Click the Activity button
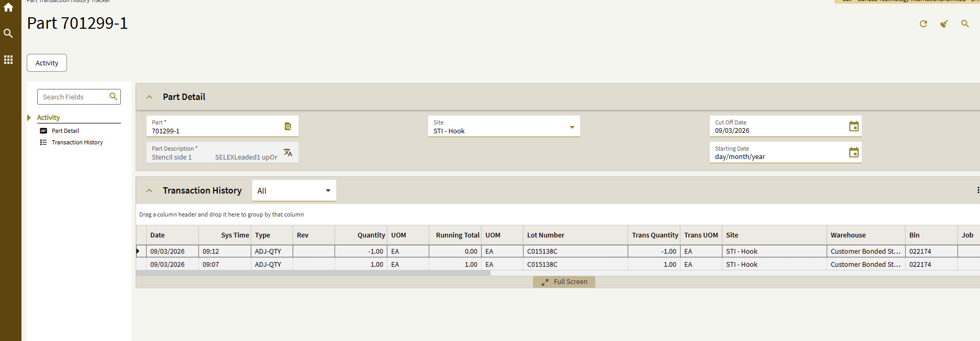This screenshot has height=341, width=980. tap(47, 63)
